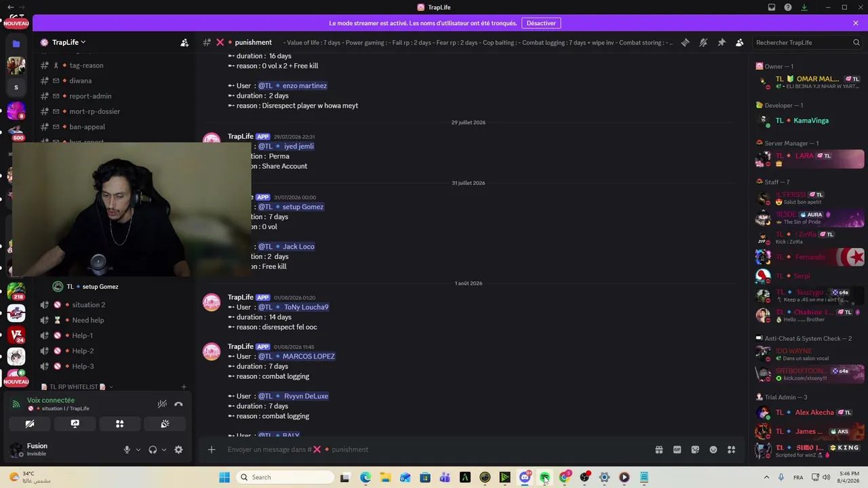Open mention of enzo martinez

pyautogui.click(x=293, y=86)
